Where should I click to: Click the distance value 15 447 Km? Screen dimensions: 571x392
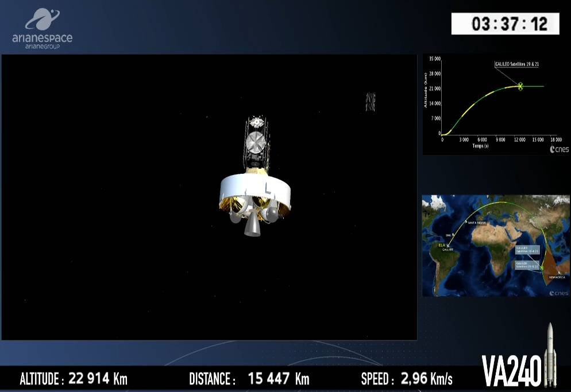coord(279,379)
